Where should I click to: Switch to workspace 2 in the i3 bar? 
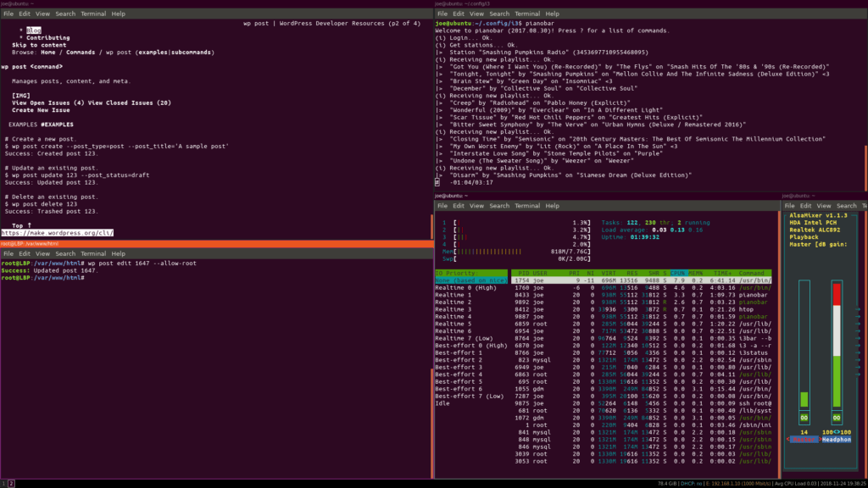12,483
